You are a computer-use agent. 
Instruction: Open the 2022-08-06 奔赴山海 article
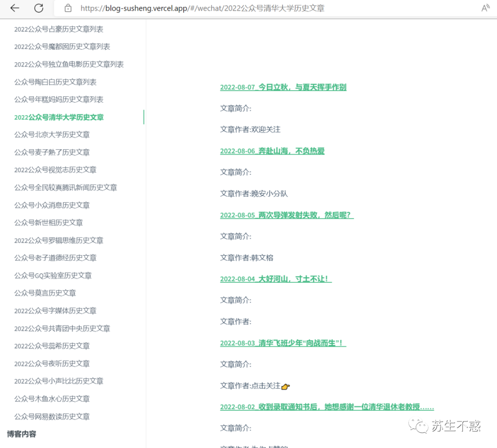tap(272, 151)
